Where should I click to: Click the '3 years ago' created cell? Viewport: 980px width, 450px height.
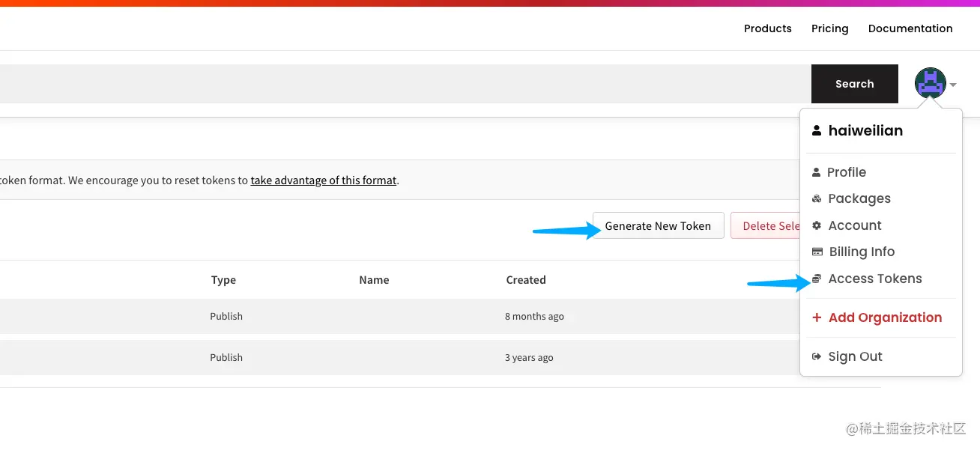point(529,358)
